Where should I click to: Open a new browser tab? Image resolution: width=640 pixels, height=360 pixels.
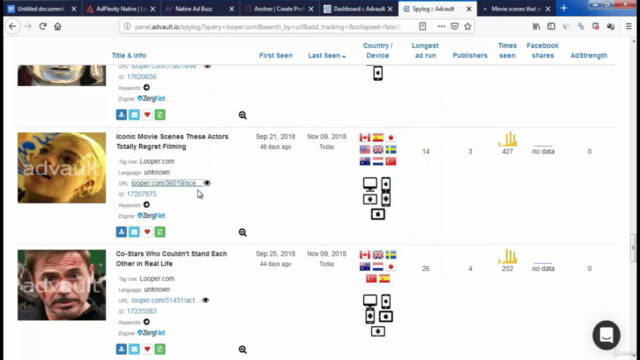[564, 8]
